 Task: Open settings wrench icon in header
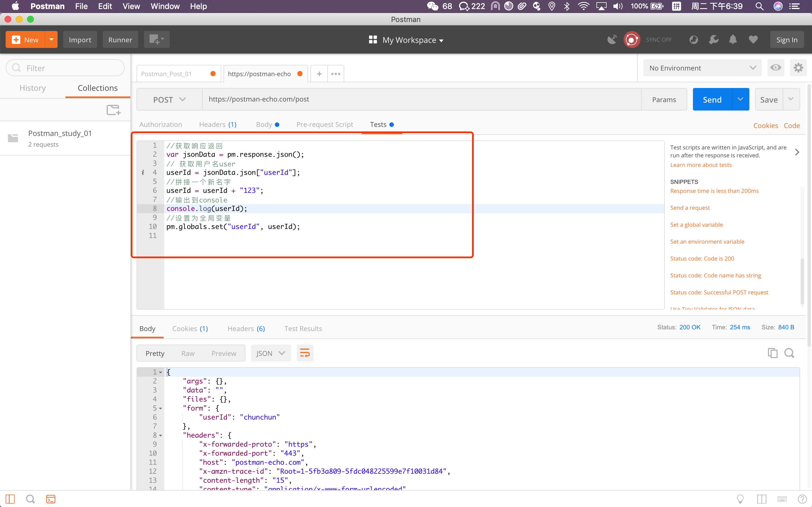[x=714, y=40]
